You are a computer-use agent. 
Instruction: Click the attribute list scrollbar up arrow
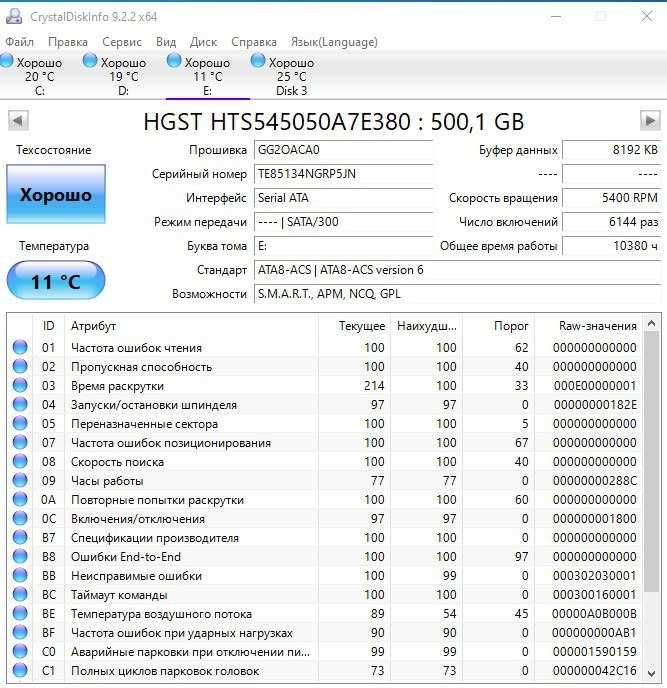tap(652, 324)
